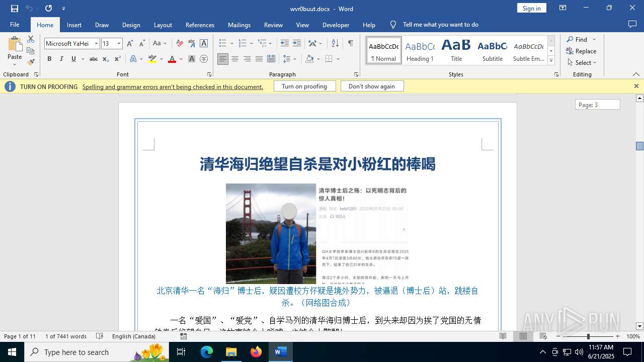Click Turn on proofing button

click(304, 86)
